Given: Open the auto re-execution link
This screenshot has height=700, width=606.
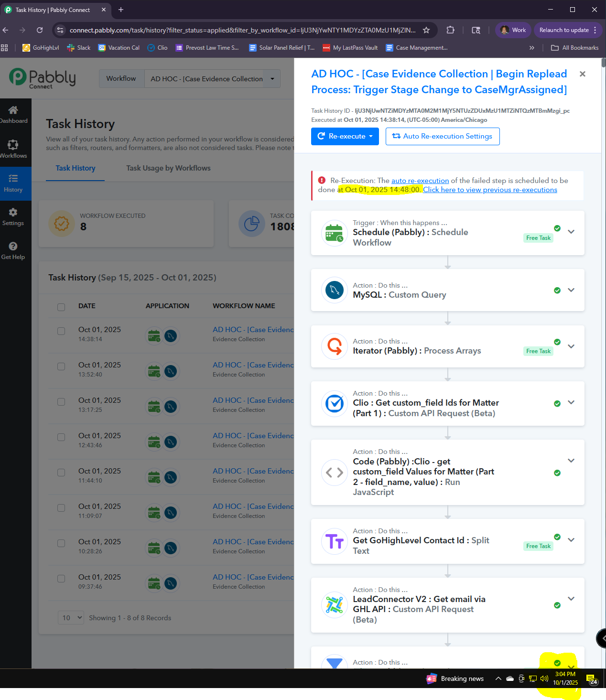Looking at the screenshot, I should (420, 181).
